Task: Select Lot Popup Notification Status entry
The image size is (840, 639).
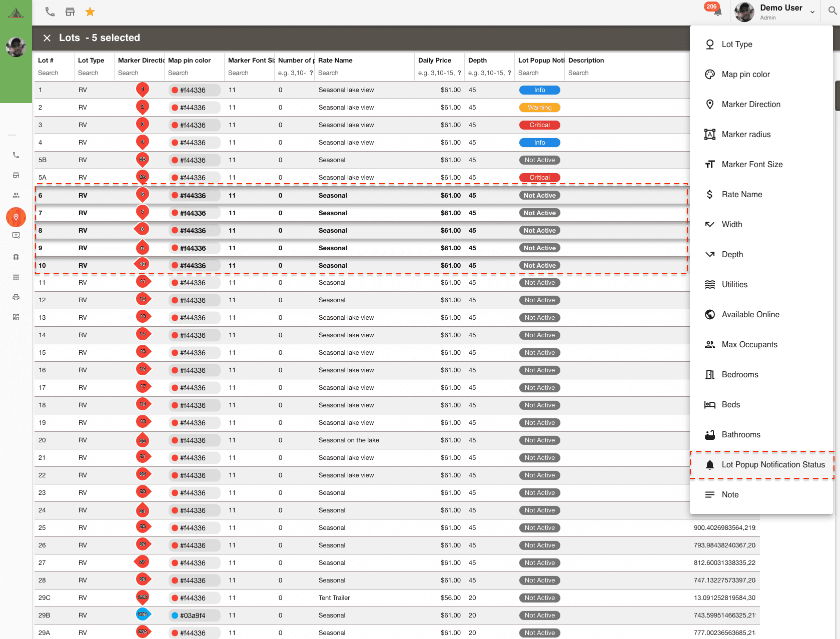Action: point(761,464)
